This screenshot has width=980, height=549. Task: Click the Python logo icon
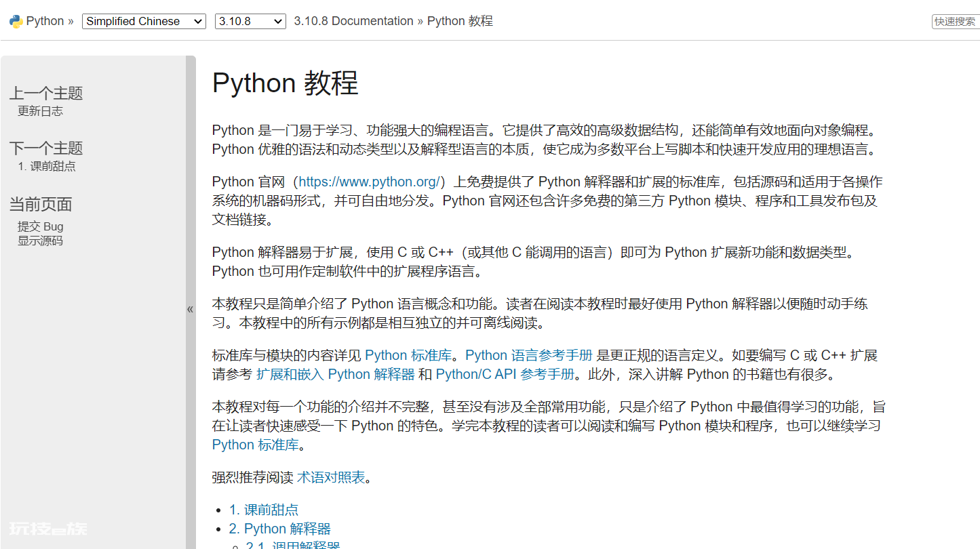(16, 21)
